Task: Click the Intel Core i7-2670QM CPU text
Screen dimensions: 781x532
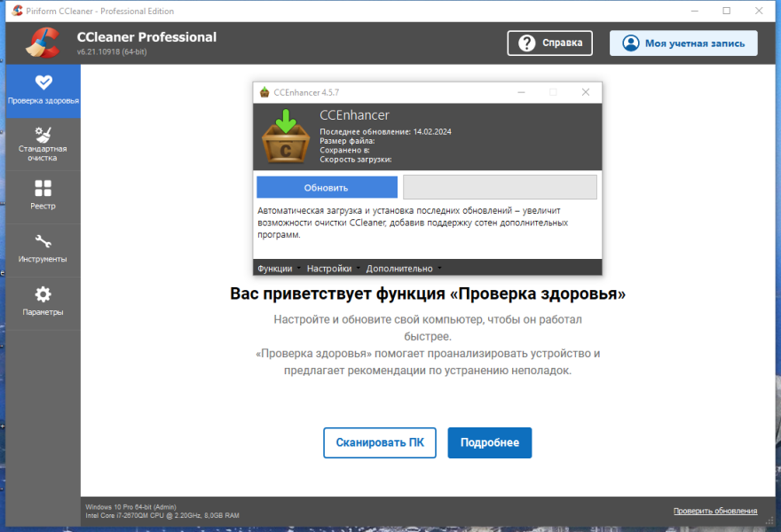Action: pos(162,515)
